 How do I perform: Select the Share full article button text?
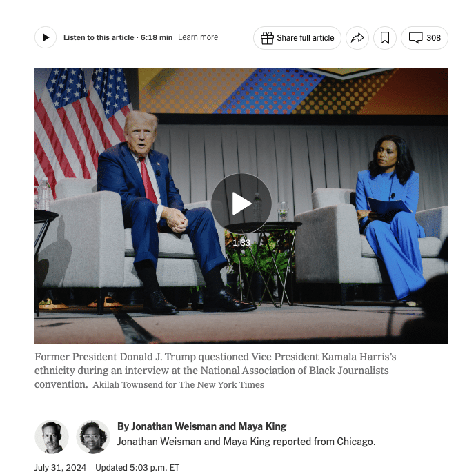306,38
